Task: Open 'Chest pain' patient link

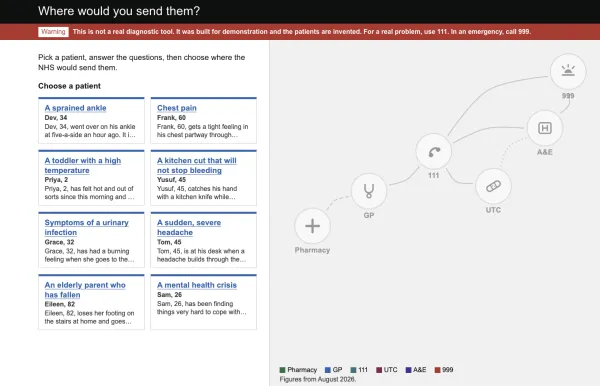Action: [x=177, y=108]
